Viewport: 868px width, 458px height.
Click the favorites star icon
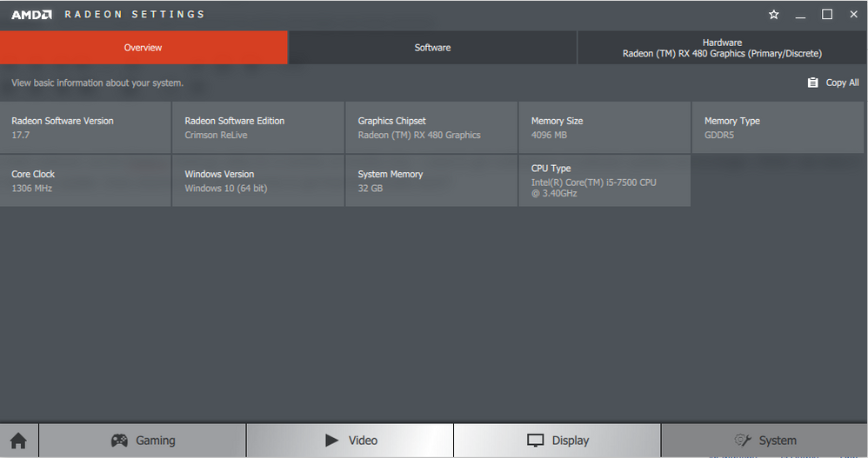774,15
